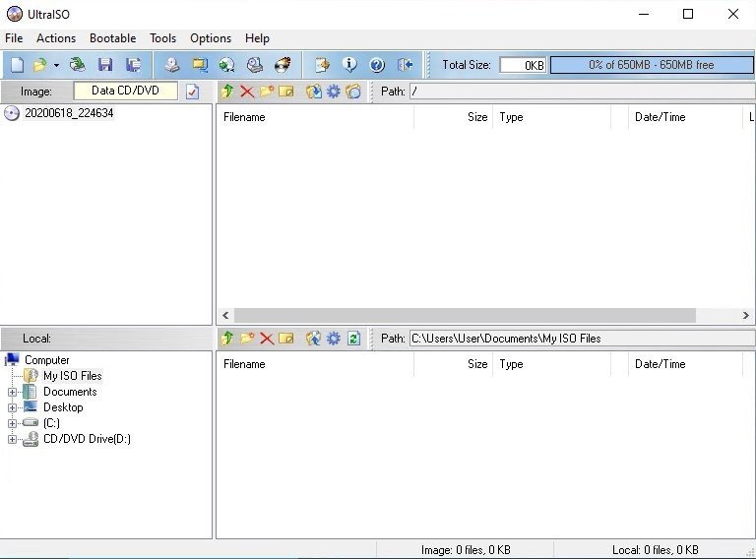Click the Open CD/DVD green arrow icon
The width and height of the screenshot is (756, 559).
click(x=77, y=65)
